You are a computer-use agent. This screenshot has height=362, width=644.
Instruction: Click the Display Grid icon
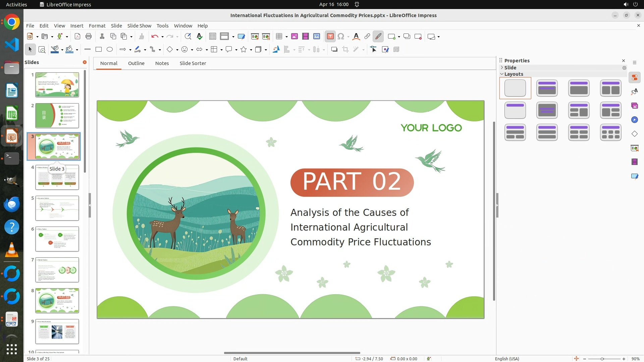point(212,37)
